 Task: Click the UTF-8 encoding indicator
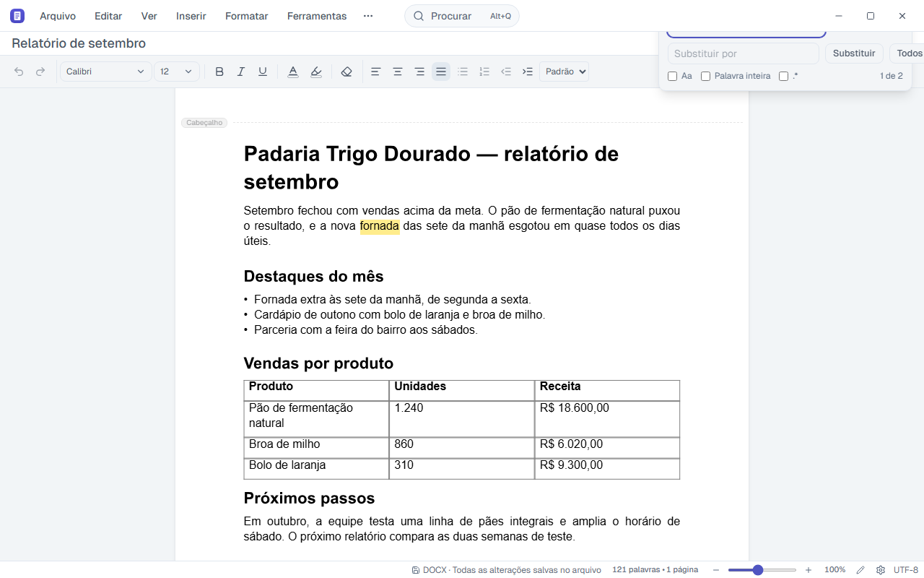(x=906, y=570)
